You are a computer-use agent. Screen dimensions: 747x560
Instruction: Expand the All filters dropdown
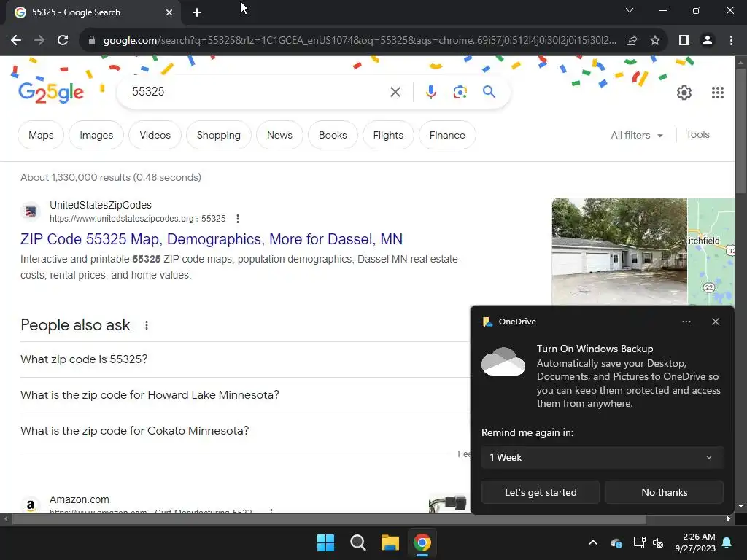(x=637, y=135)
